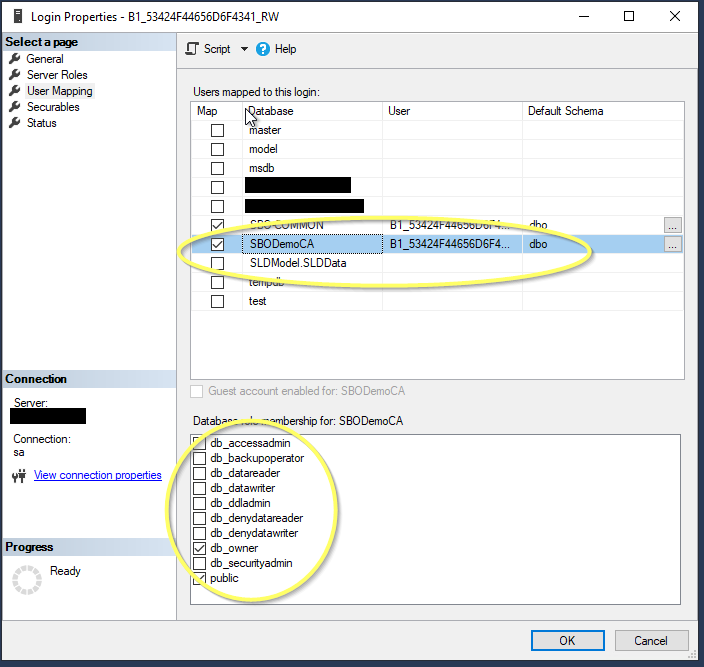
Task: Maximize the Login Properties window
Action: [629, 17]
